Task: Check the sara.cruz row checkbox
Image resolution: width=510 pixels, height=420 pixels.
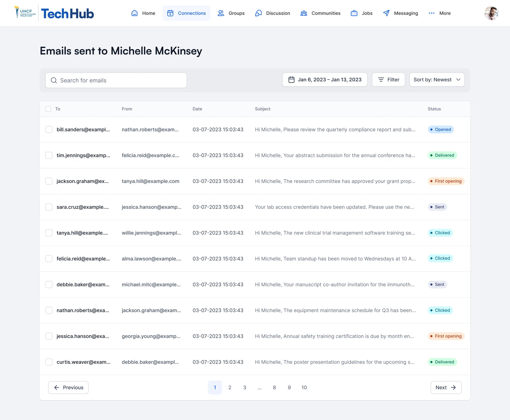Action: tap(49, 207)
